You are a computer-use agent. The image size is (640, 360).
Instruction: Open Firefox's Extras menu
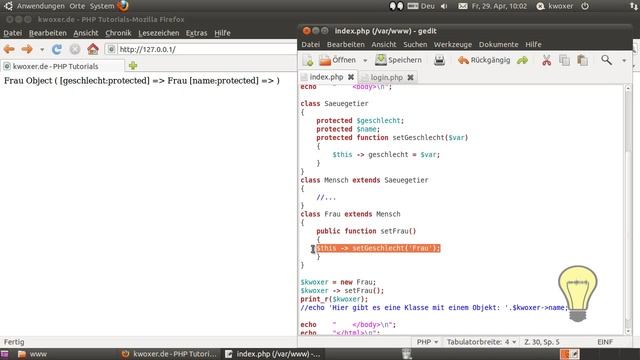coord(196,33)
